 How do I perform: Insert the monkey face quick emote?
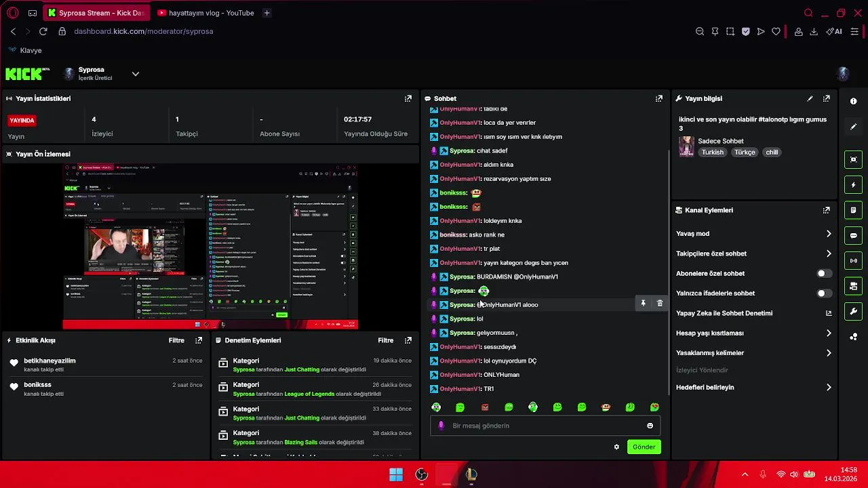(x=606, y=407)
